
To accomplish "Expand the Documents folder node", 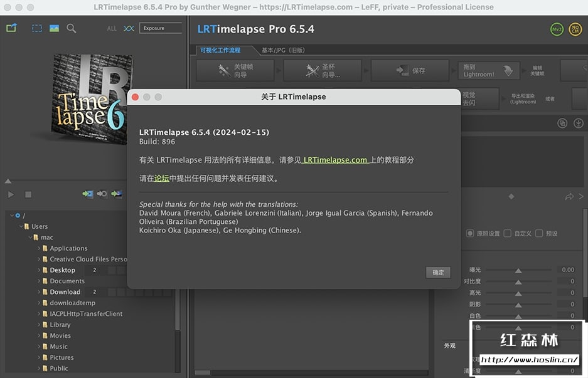I will pos(39,281).
